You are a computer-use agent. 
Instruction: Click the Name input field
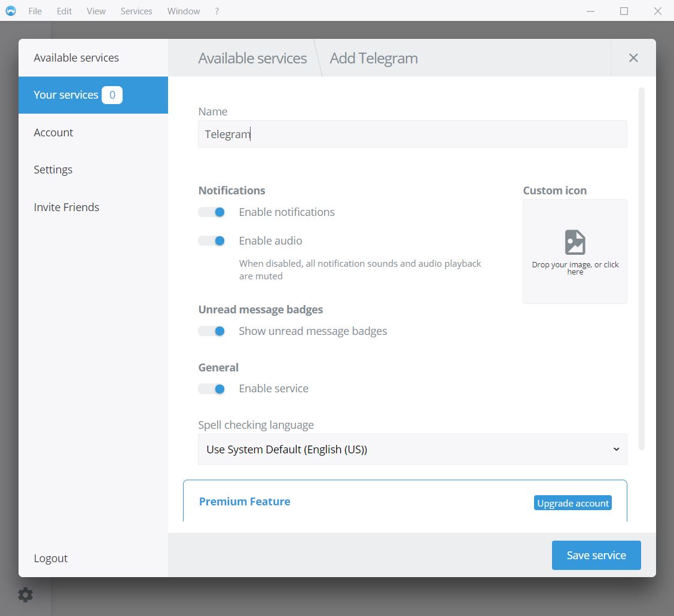click(x=412, y=134)
